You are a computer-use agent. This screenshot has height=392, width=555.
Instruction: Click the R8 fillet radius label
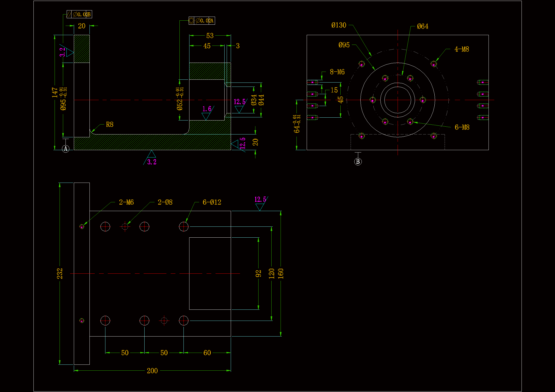coord(109,125)
